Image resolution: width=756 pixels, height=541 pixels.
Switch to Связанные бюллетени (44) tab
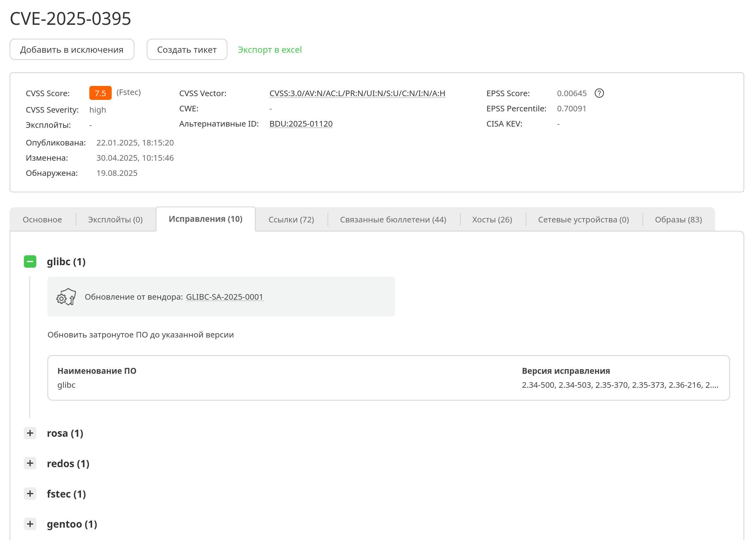coord(393,220)
